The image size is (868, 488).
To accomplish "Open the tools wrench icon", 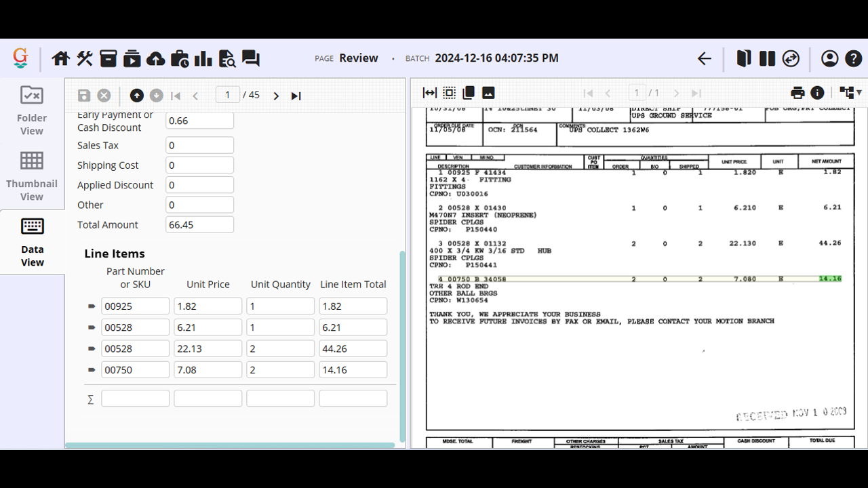I will pyautogui.click(x=85, y=58).
